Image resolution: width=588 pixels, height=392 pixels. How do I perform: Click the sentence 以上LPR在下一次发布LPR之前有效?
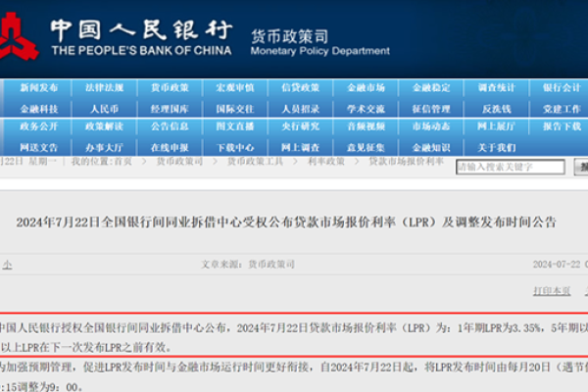point(86,347)
